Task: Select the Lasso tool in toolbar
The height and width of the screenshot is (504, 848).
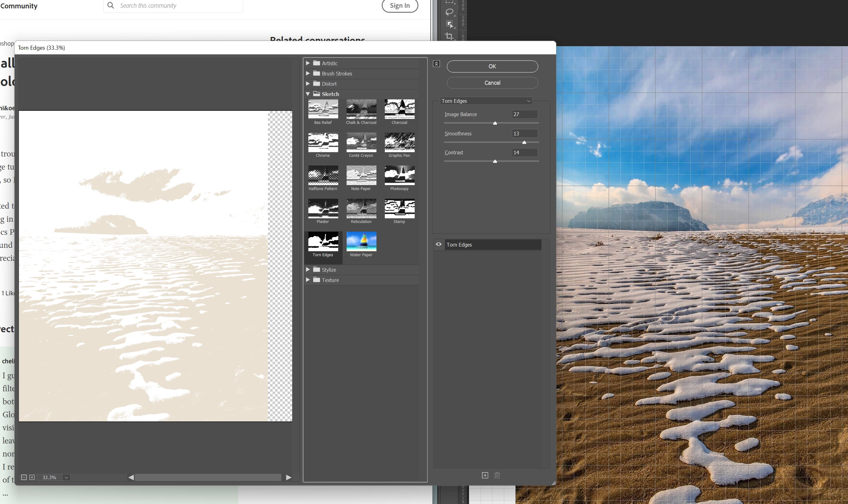Action: tap(449, 12)
